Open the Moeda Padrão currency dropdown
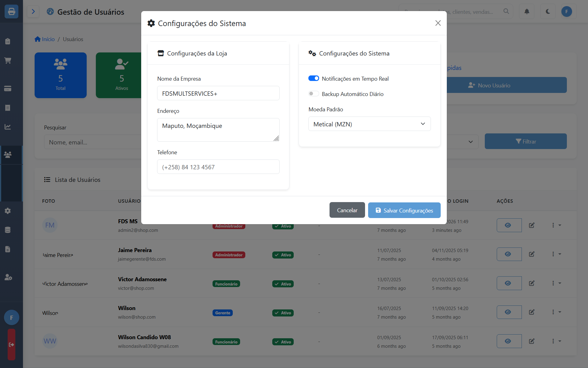 click(x=369, y=124)
